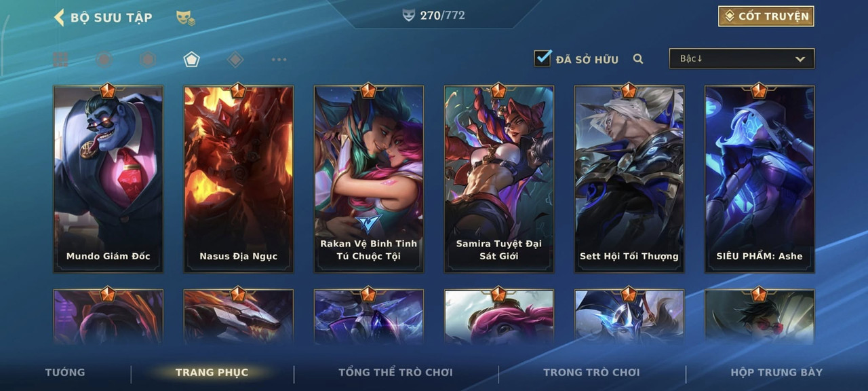
Task: Select the SIÊU PHẨM: Ashe skin
Action: 759,179
